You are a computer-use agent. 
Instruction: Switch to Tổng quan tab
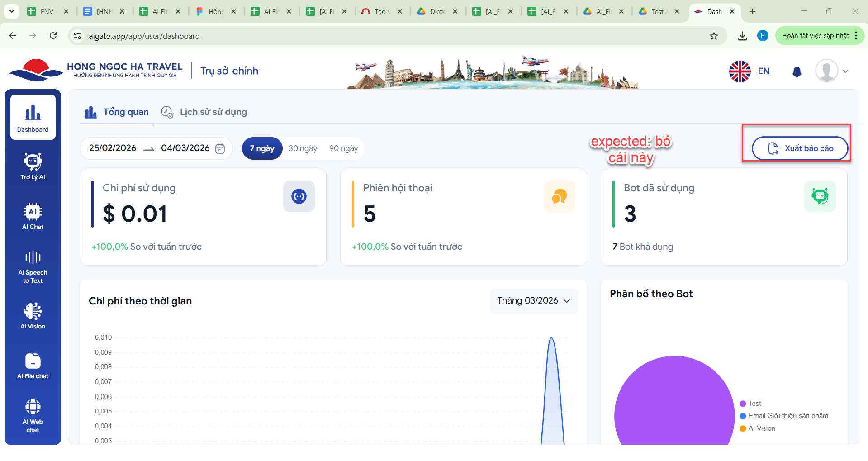click(x=117, y=112)
